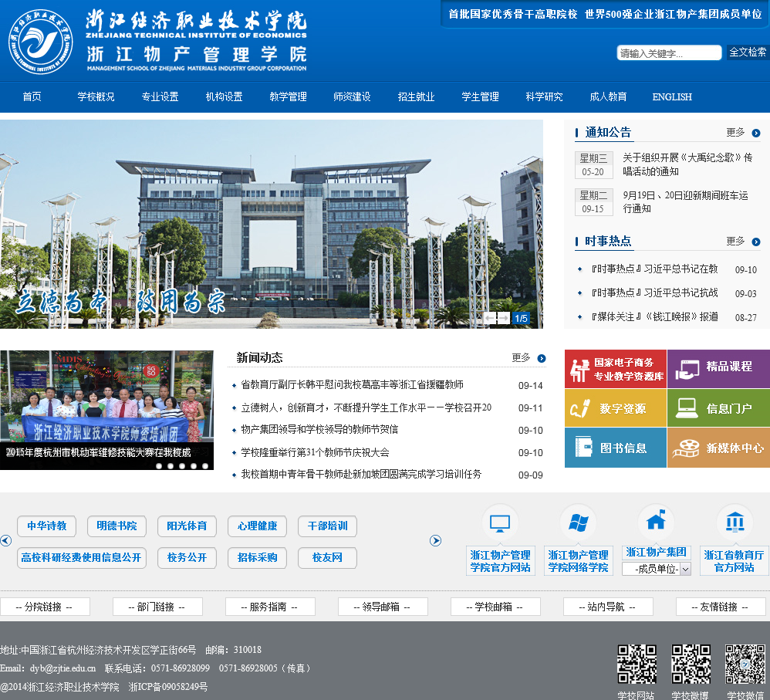Image resolution: width=770 pixels, height=700 pixels.
Task: Open more 时事热点 arrow icon
Action: click(x=756, y=242)
